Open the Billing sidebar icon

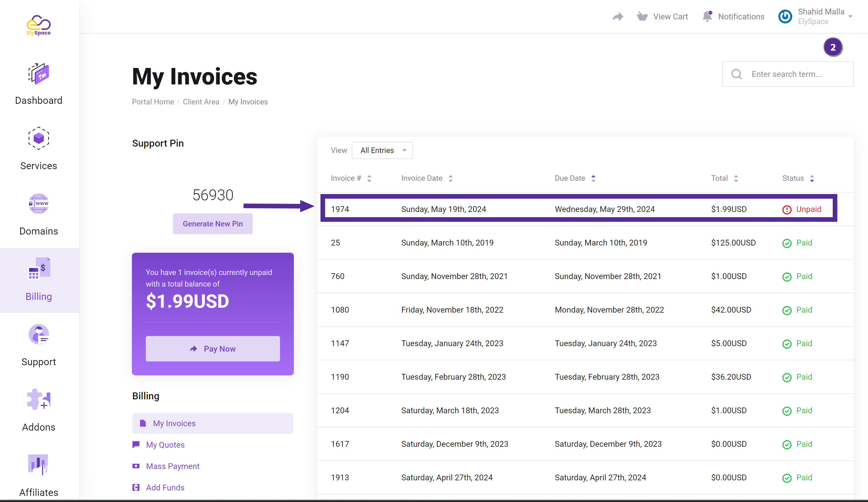(39, 269)
